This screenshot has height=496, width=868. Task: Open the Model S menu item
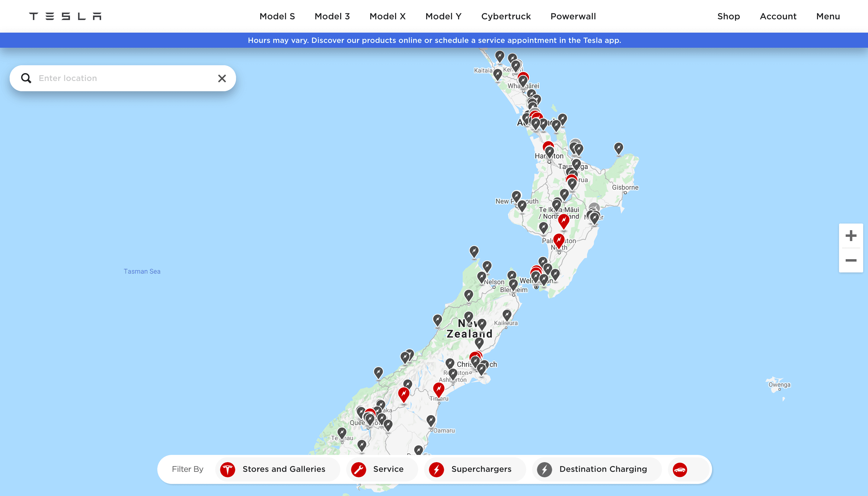pos(277,16)
